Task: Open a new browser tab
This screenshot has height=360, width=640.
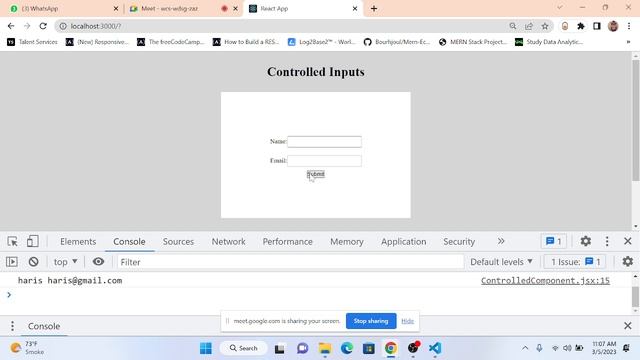Action: (x=374, y=9)
